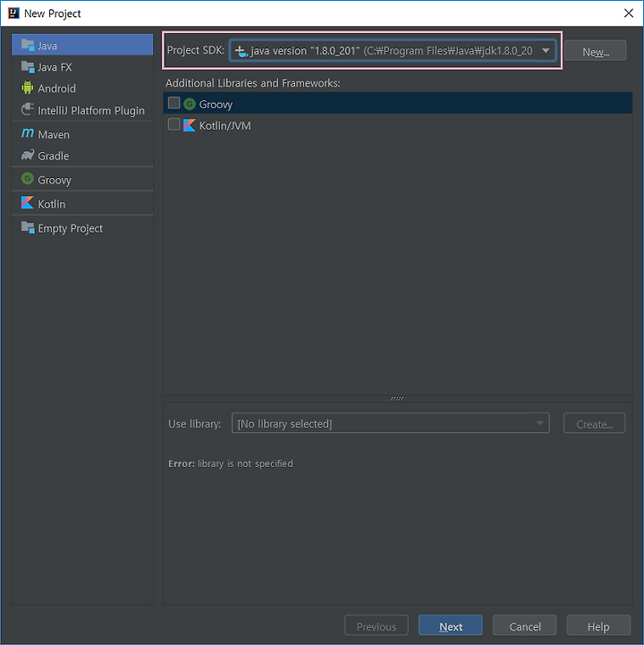Viewport: 644px width, 645px height.
Task: Click the IntelliJ logo in the title bar
Action: 13,13
